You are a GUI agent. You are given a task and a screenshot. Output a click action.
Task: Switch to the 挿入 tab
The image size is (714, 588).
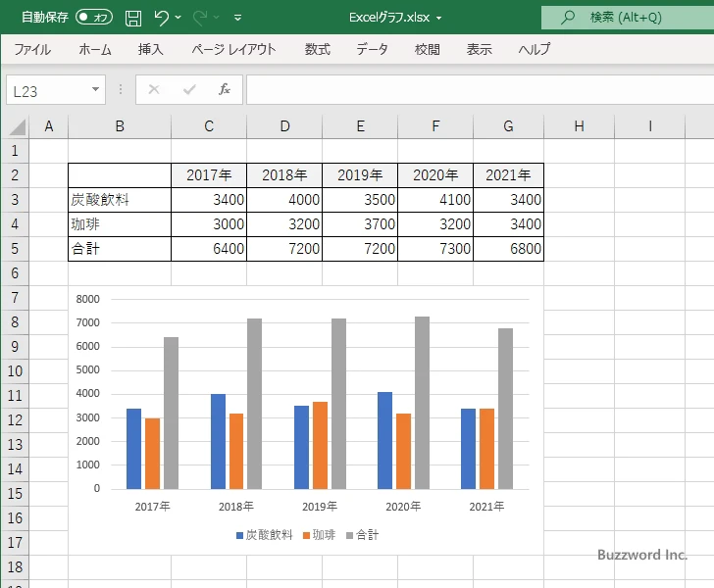(x=151, y=49)
